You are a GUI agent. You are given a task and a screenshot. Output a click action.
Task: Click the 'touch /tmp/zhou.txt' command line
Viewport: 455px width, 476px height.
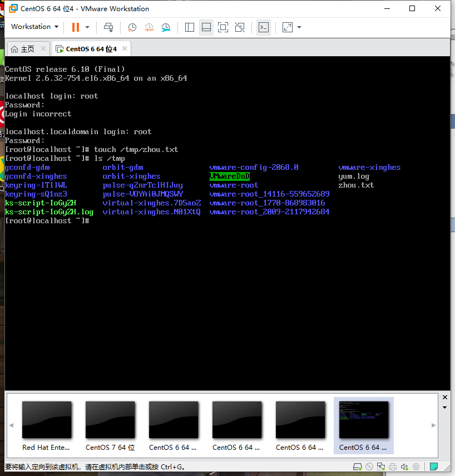(x=136, y=149)
